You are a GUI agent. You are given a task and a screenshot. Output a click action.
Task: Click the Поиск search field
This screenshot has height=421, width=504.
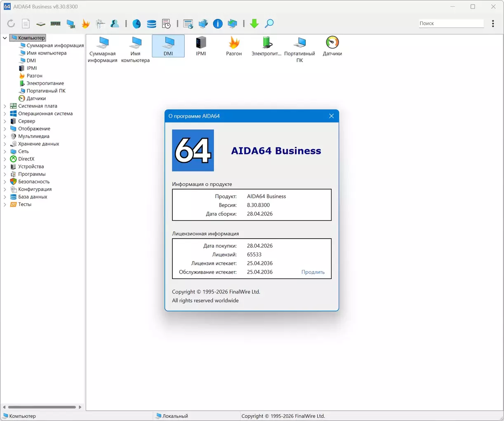pyautogui.click(x=451, y=24)
